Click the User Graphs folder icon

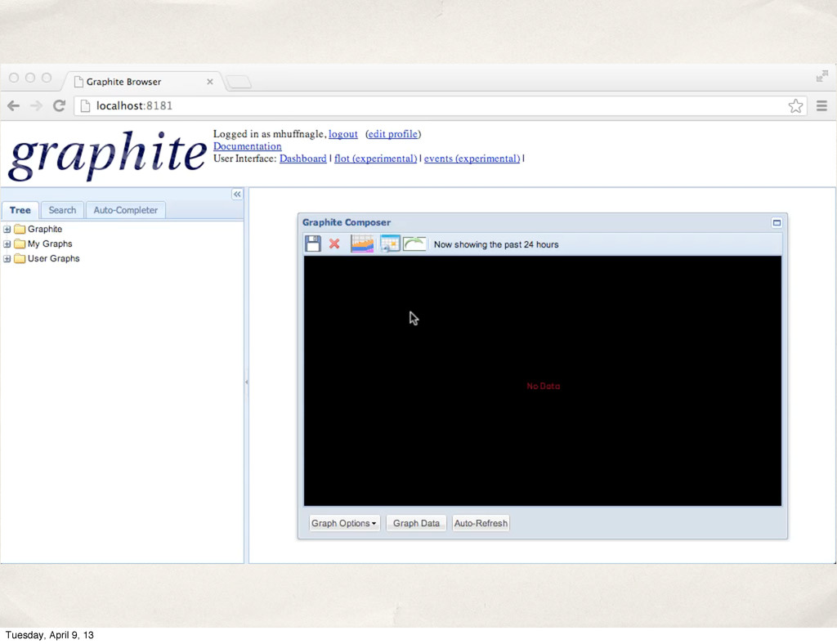pos(20,258)
